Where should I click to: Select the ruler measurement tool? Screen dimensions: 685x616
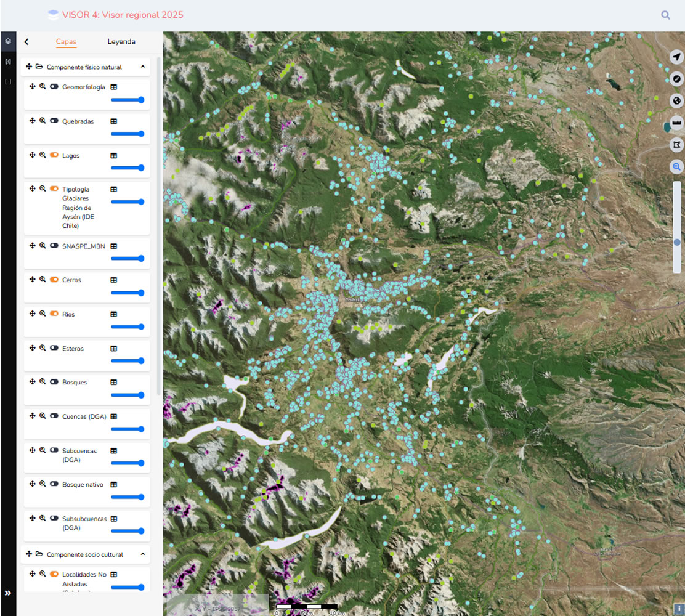pyautogui.click(x=677, y=123)
